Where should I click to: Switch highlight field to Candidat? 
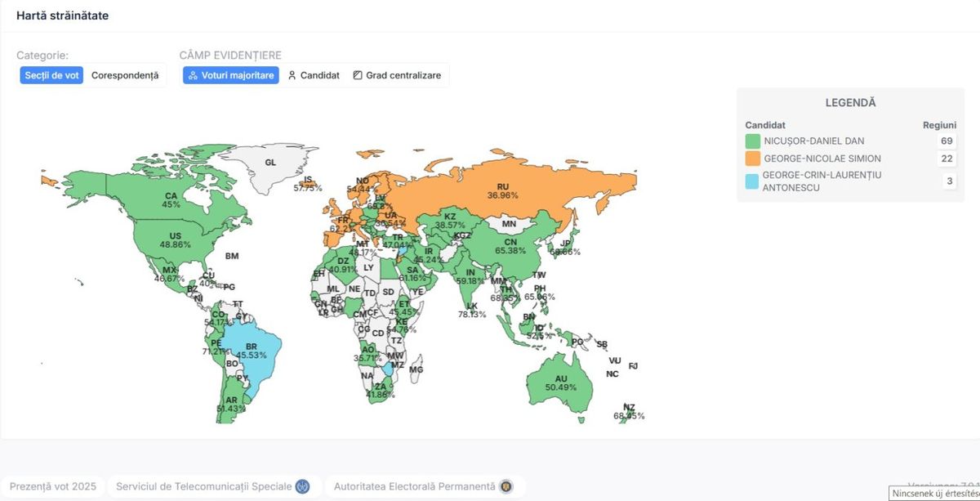coord(314,75)
